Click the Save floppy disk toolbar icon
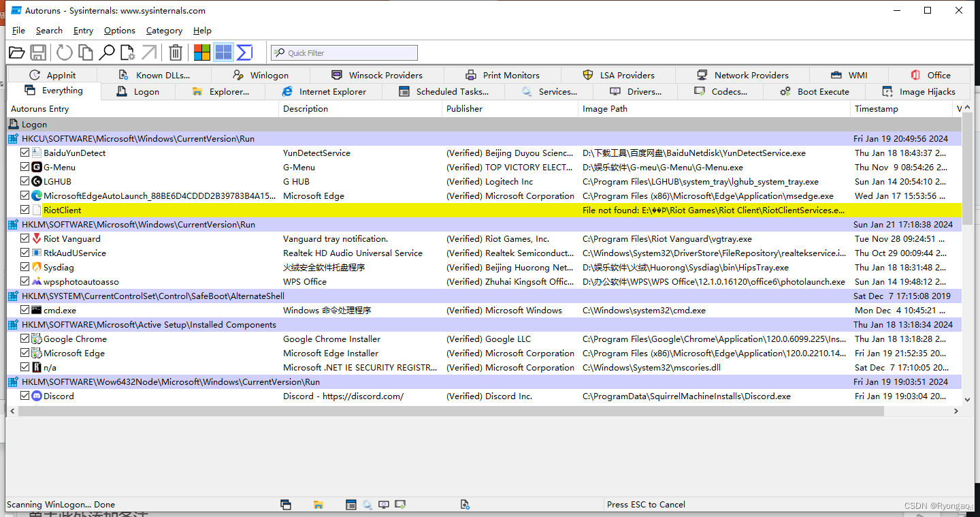This screenshot has height=517, width=980. click(x=38, y=52)
